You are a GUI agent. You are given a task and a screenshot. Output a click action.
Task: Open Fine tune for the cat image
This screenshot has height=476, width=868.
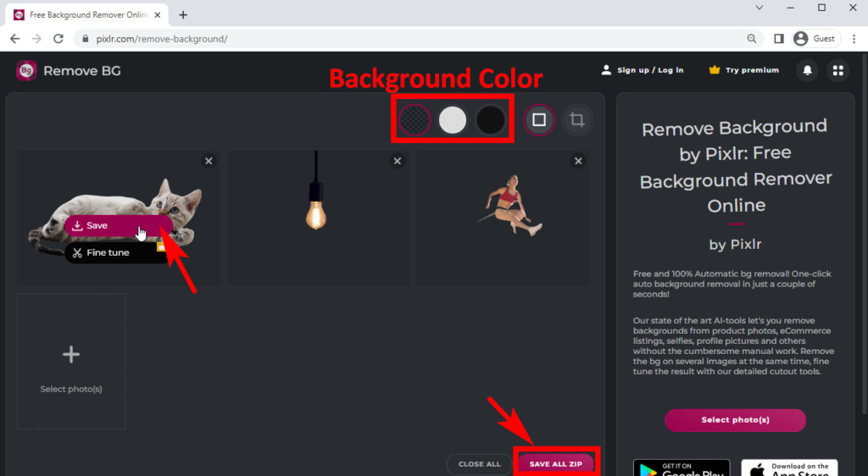117,252
